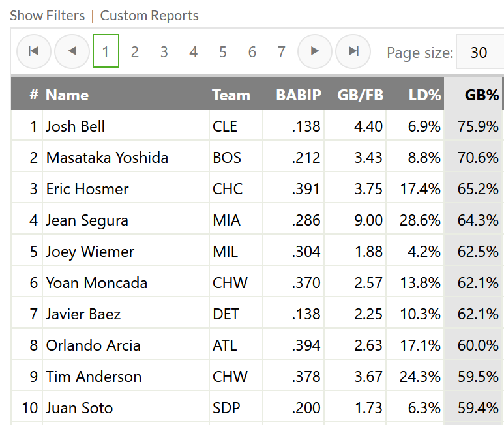Viewport: 504px width, 425px height.
Task: Go to the previous page of results
Action: [x=72, y=51]
